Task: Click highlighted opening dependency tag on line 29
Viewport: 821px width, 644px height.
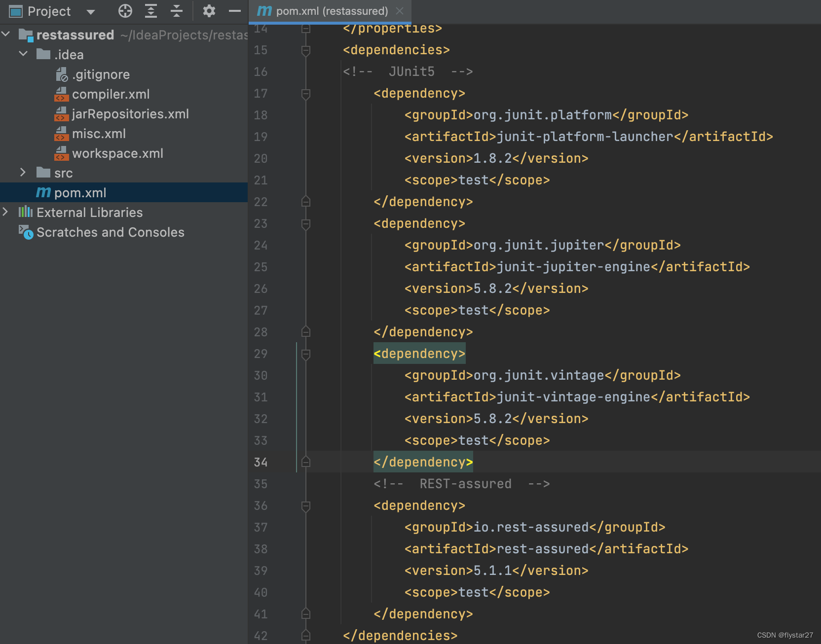Action: pos(419,354)
